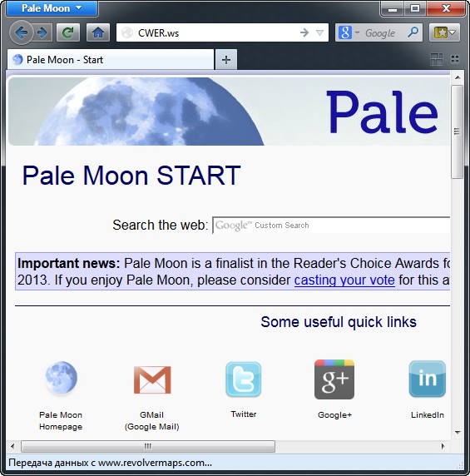Open the Bookmarks menu button
The height and width of the screenshot is (476, 470).
coord(444,32)
